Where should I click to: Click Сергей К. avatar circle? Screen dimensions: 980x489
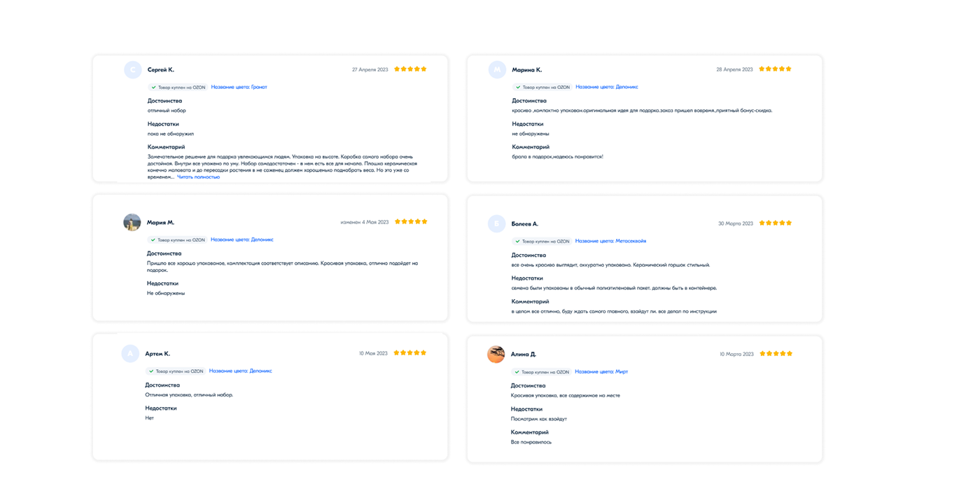[x=132, y=69]
